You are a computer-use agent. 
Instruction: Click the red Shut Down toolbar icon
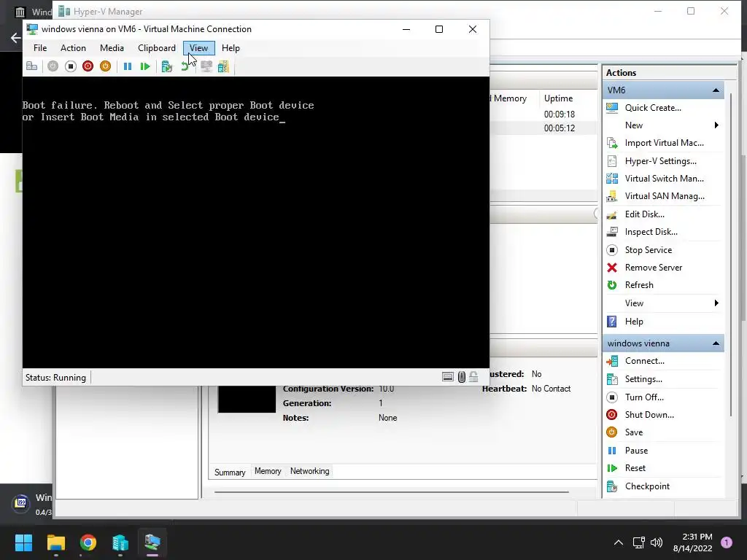coord(88,66)
